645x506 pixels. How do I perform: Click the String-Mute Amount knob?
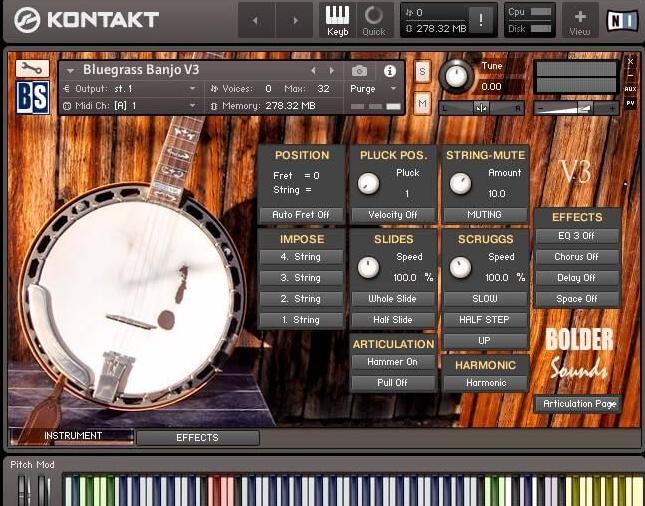(x=460, y=183)
